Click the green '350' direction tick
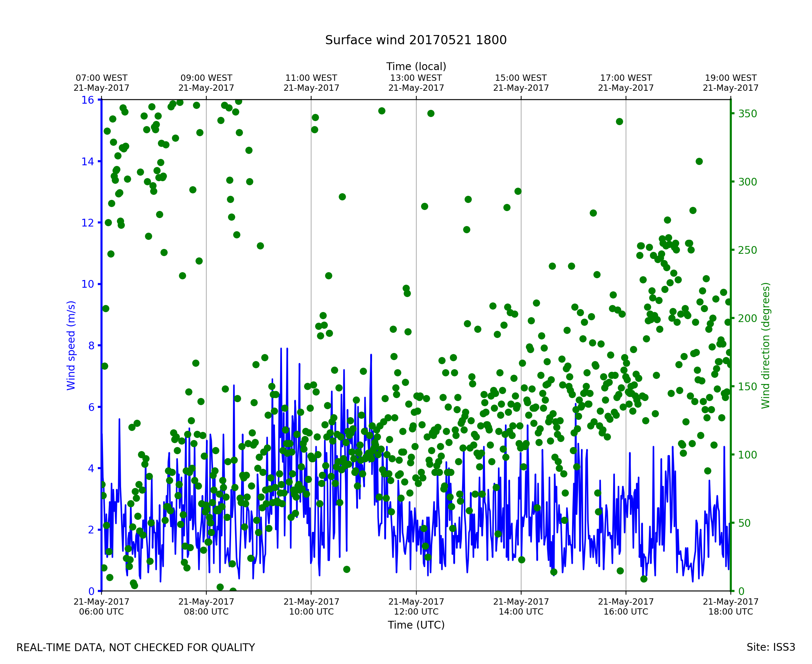The height and width of the screenshot is (664, 812). (748, 114)
